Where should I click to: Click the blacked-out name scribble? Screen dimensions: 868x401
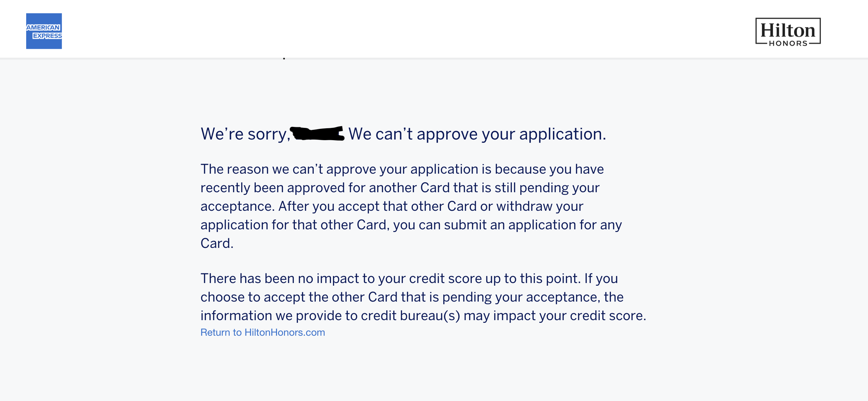[x=317, y=134]
